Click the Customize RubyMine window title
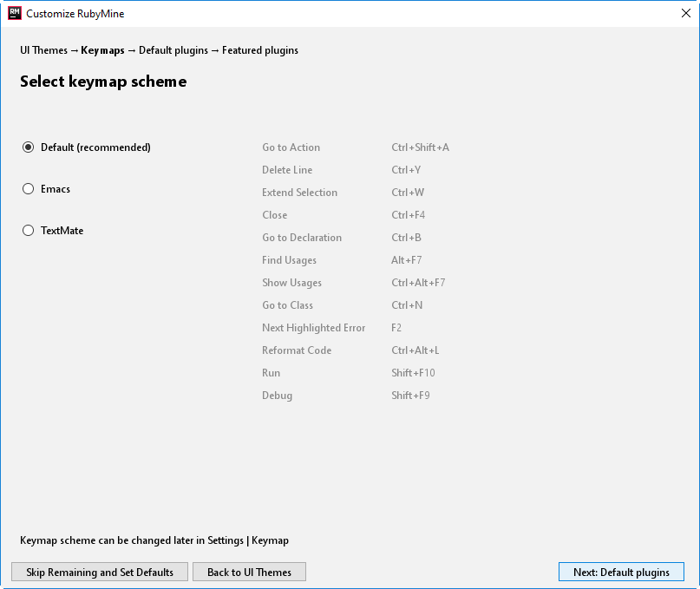This screenshot has height=589, width=700. (x=75, y=14)
